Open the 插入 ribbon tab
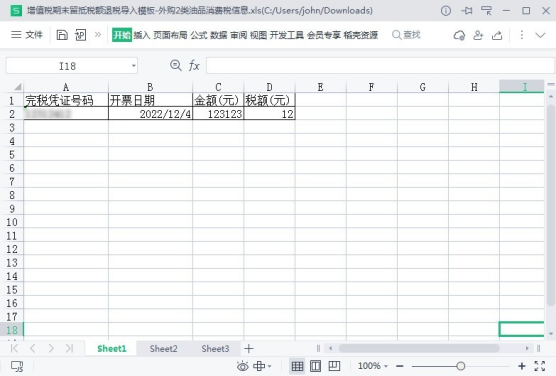Viewport: 556px width, 376px height. pos(142,35)
